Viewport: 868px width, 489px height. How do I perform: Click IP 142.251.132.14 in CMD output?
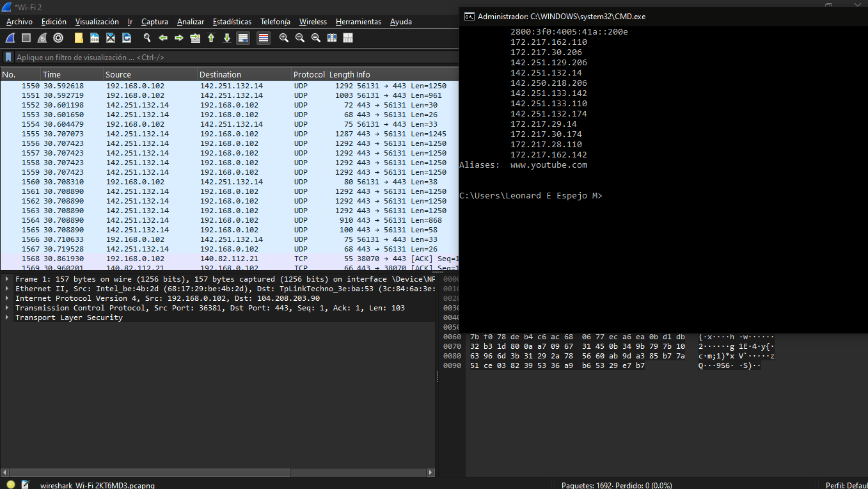[x=546, y=72]
